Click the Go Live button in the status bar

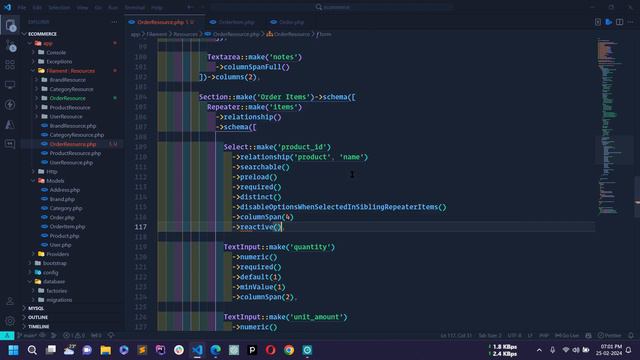click(x=567, y=336)
